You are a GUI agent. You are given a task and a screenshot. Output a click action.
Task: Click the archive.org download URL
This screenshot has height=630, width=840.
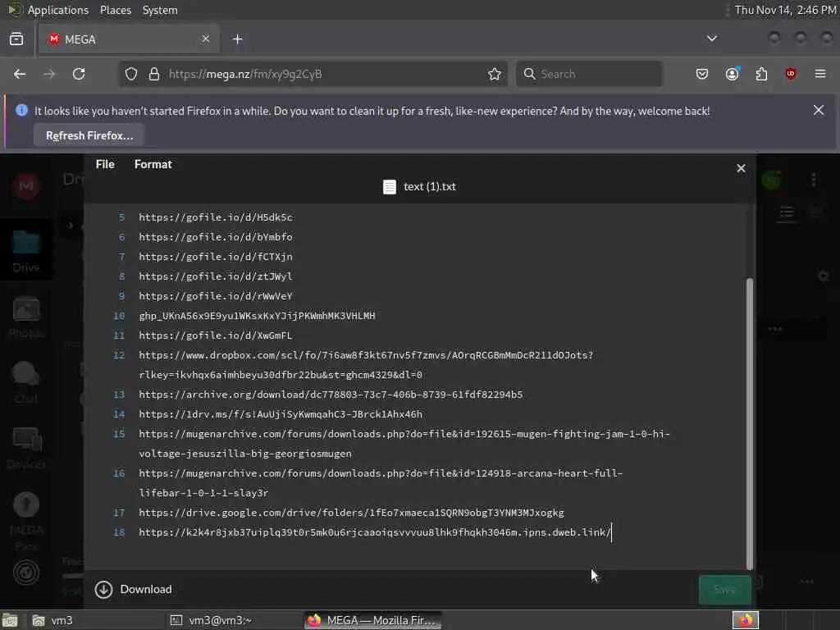click(331, 395)
